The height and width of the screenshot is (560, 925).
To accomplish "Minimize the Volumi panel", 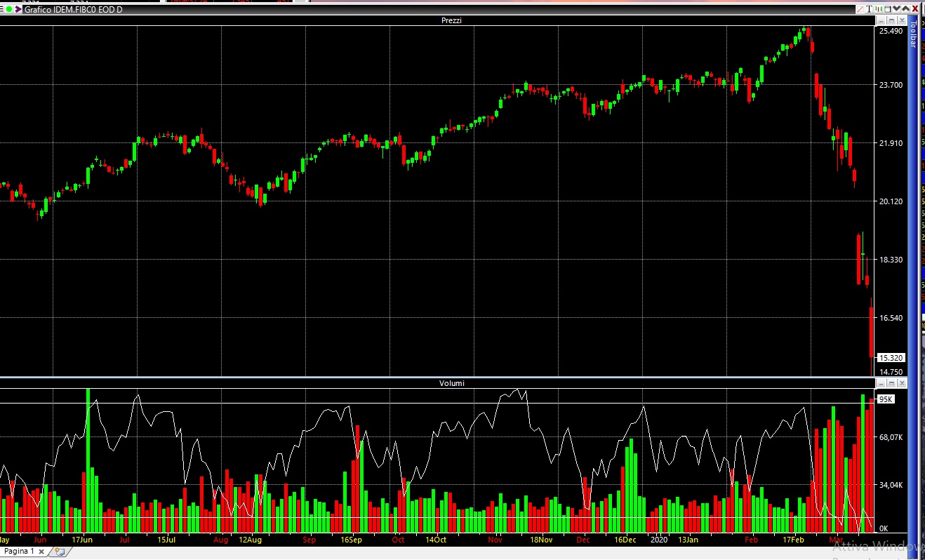I will (881, 383).
